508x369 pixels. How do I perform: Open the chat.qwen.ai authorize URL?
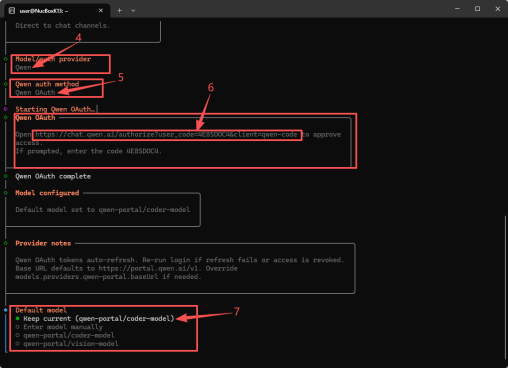[x=166, y=135]
